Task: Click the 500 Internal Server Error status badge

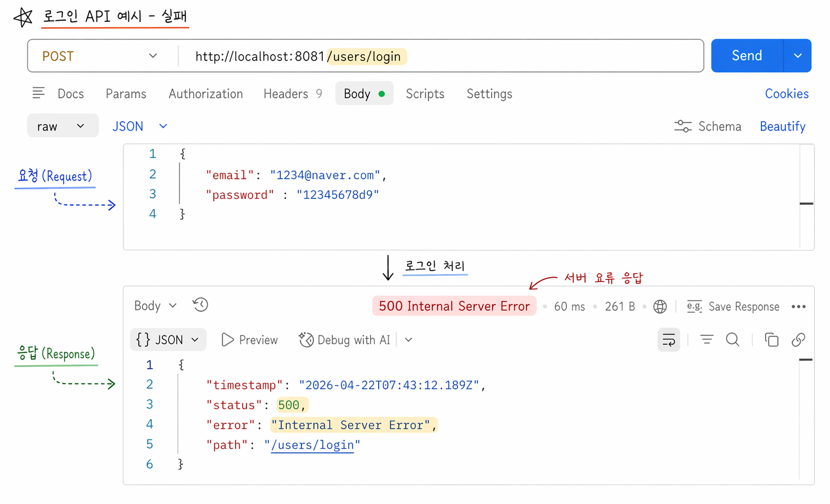Action: point(454,306)
